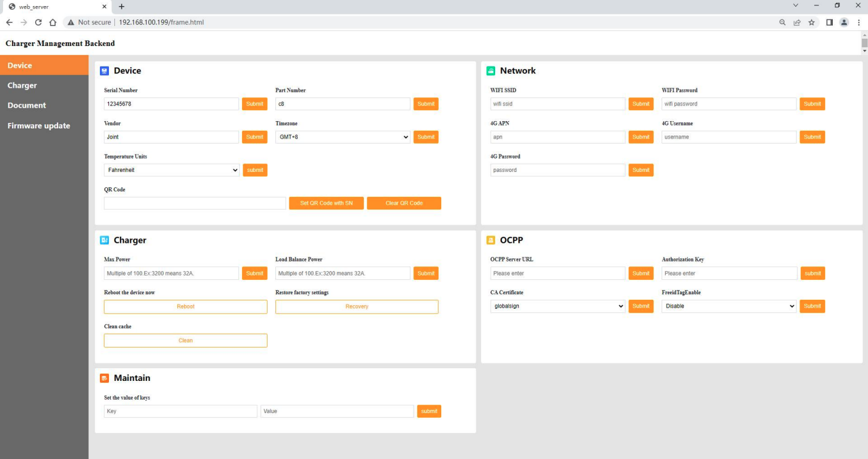Open browser zoom magnifier icon
This screenshot has height=459, width=868.
(x=783, y=22)
